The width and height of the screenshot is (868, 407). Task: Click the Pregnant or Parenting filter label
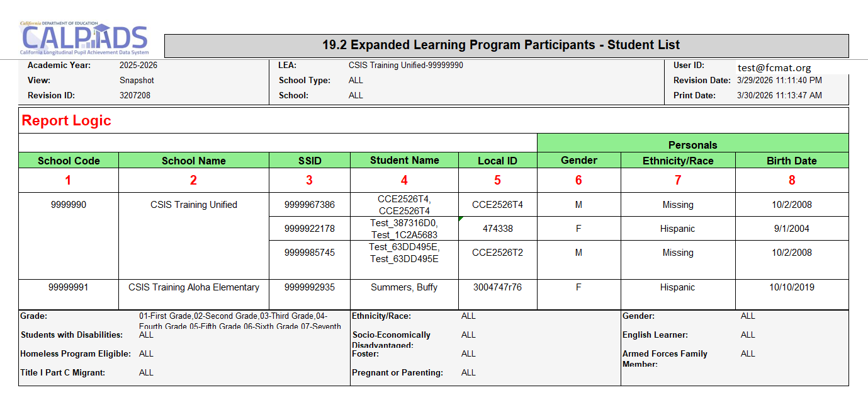point(398,373)
